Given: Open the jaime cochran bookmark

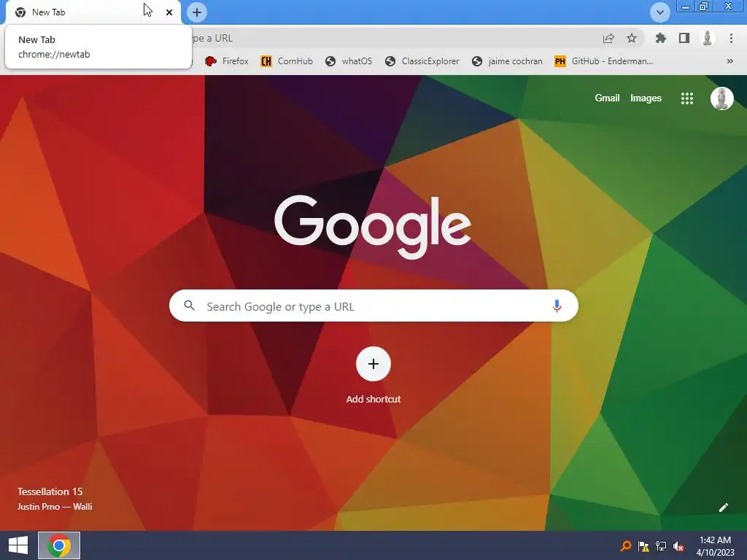Looking at the screenshot, I should pos(507,61).
